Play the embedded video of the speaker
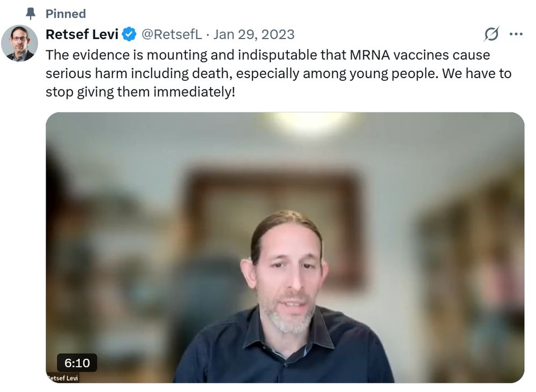The image size is (536, 392). point(285,247)
